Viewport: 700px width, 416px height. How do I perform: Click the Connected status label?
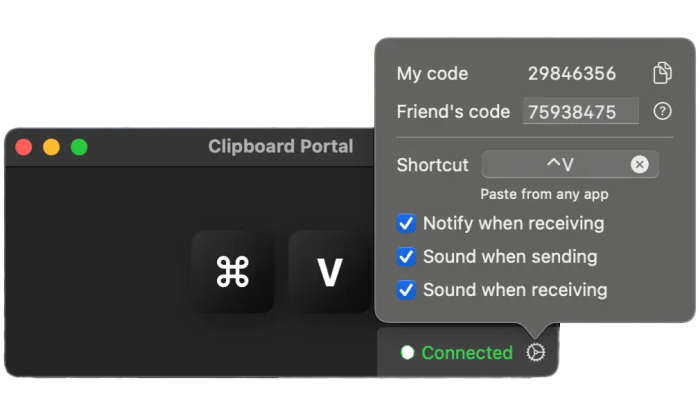(467, 353)
